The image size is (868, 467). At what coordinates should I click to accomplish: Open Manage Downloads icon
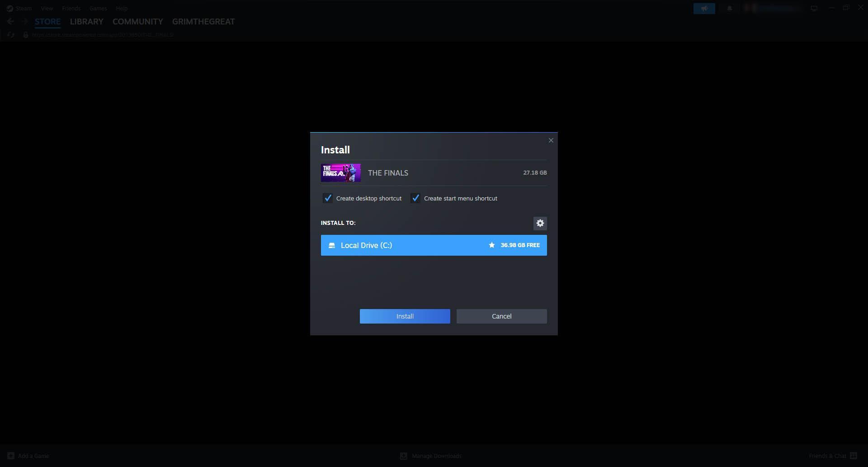click(404, 456)
